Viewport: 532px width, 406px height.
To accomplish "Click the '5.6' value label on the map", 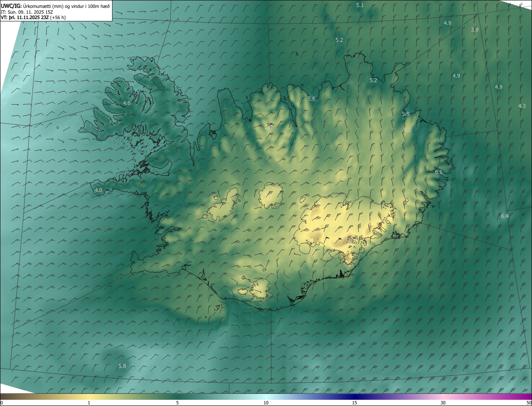I will pos(311,99).
